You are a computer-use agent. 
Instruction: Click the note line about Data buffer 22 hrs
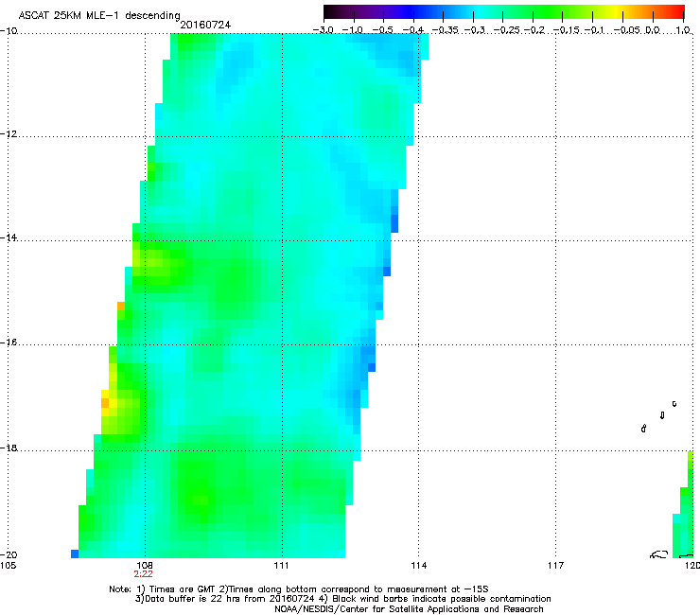click(x=342, y=599)
